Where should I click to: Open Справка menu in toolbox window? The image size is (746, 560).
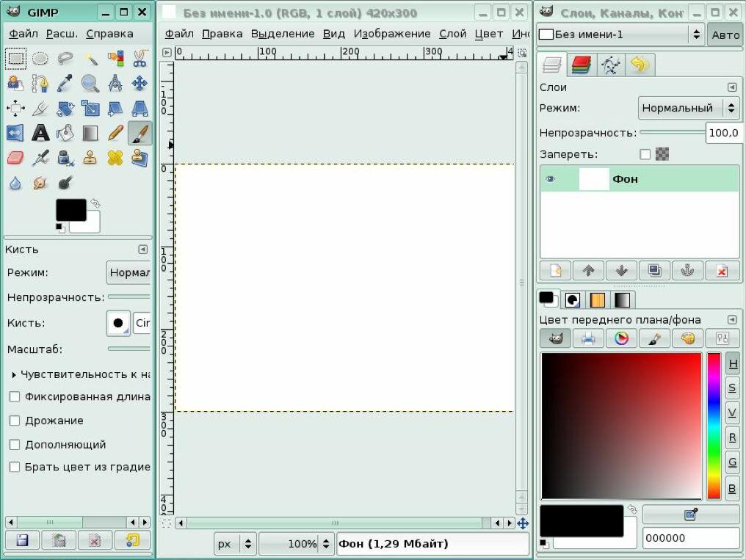coord(109,34)
